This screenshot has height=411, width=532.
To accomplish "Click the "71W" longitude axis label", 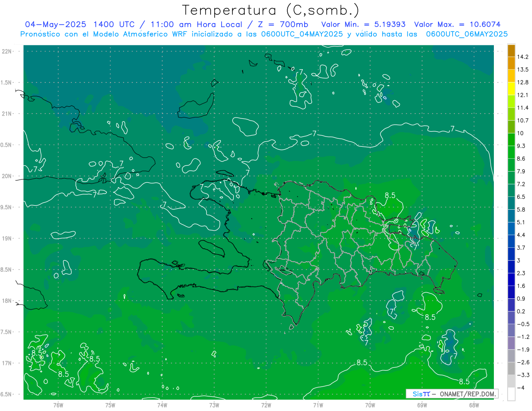I will pyautogui.click(x=318, y=405).
